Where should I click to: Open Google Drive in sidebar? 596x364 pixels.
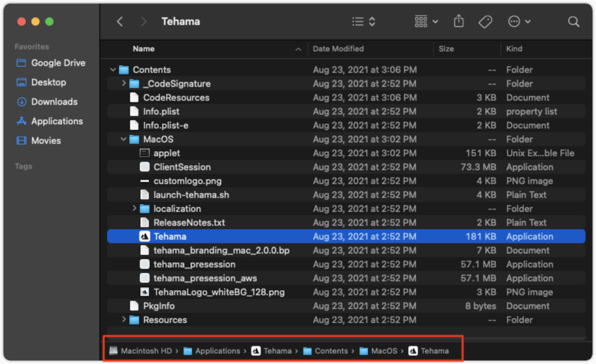click(58, 63)
